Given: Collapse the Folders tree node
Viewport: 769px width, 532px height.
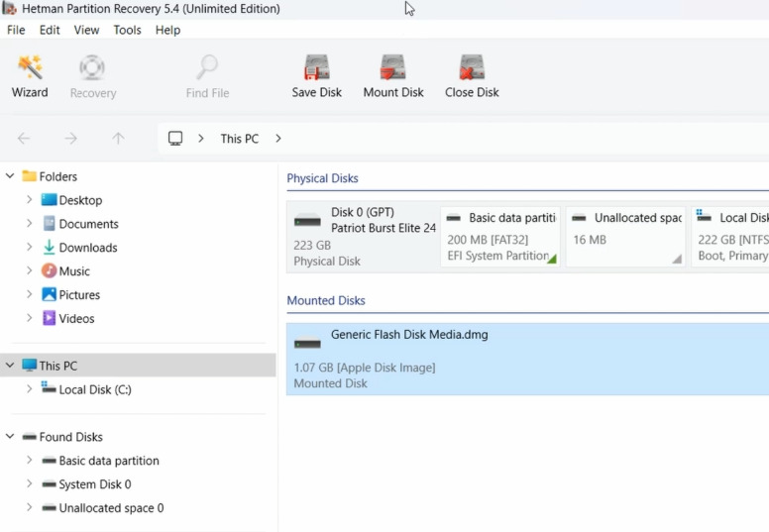Looking at the screenshot, I should pos(10,175).
